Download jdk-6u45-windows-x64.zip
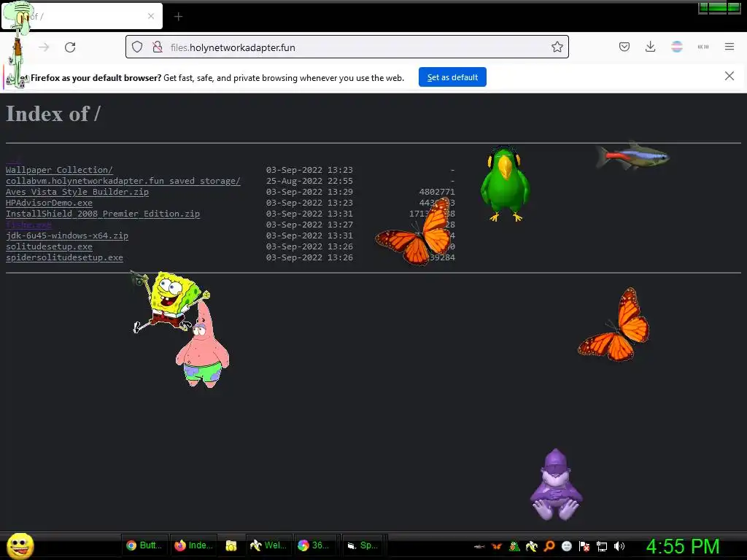This screenshot has height=560, width=747. (66, 236)
